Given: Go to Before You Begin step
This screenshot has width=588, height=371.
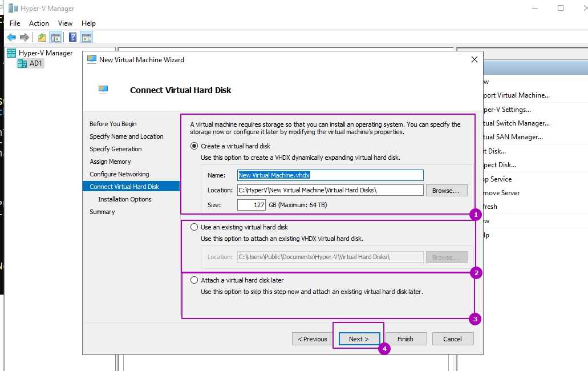Looking at the screenshot, I should (113, 124).
